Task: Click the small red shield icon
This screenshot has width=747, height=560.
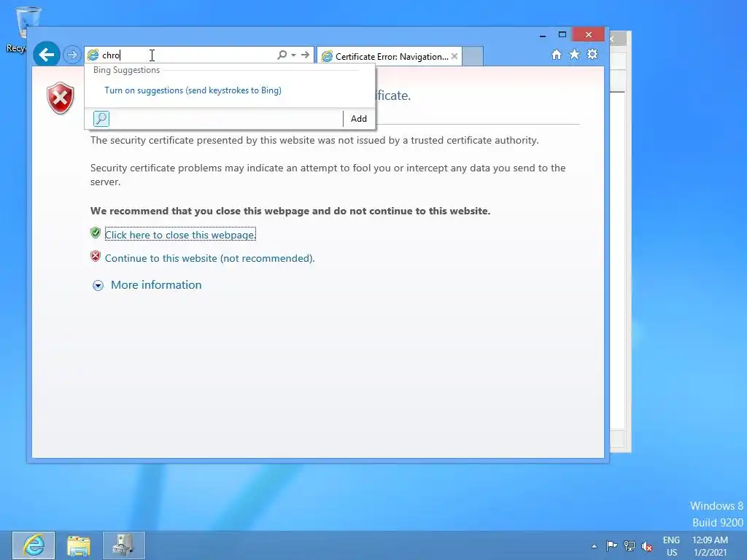Action: coord(96,256)
